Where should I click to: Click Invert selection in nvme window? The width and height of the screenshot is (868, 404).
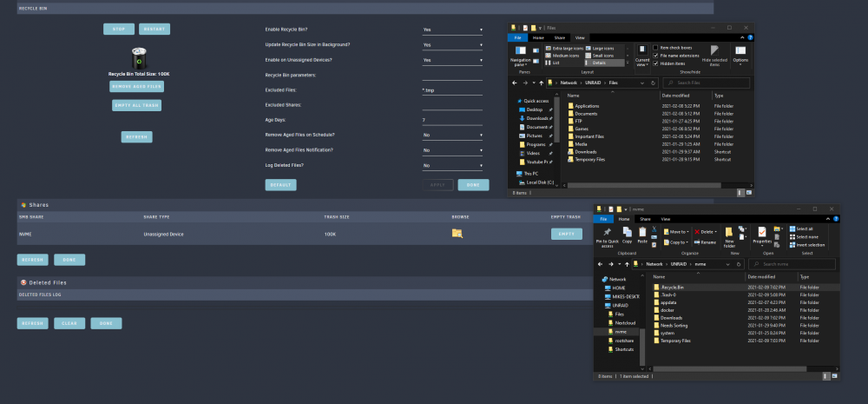click(x=807, y=244)
